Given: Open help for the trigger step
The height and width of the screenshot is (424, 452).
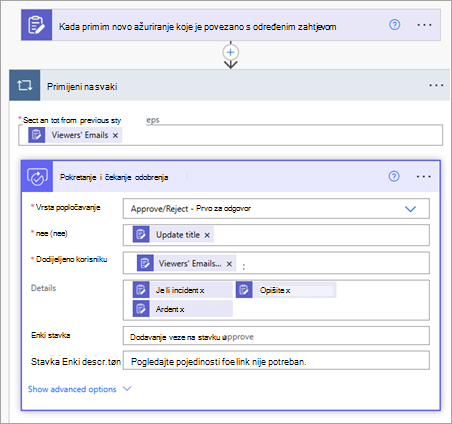Looking at the screenshot, I should click(395, 25).
